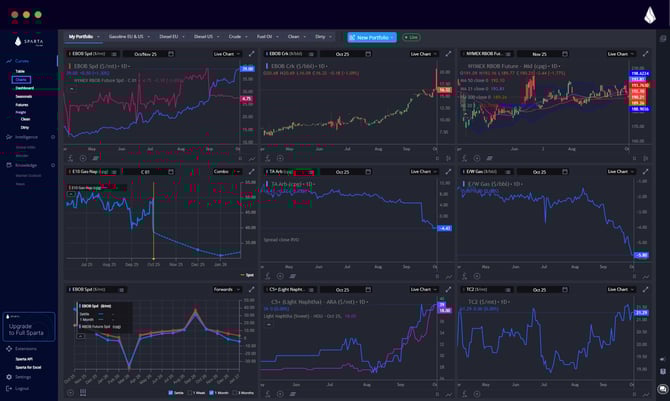Toggle the Live status indicator
670x401 pixels.
click(x=411, y=37)
